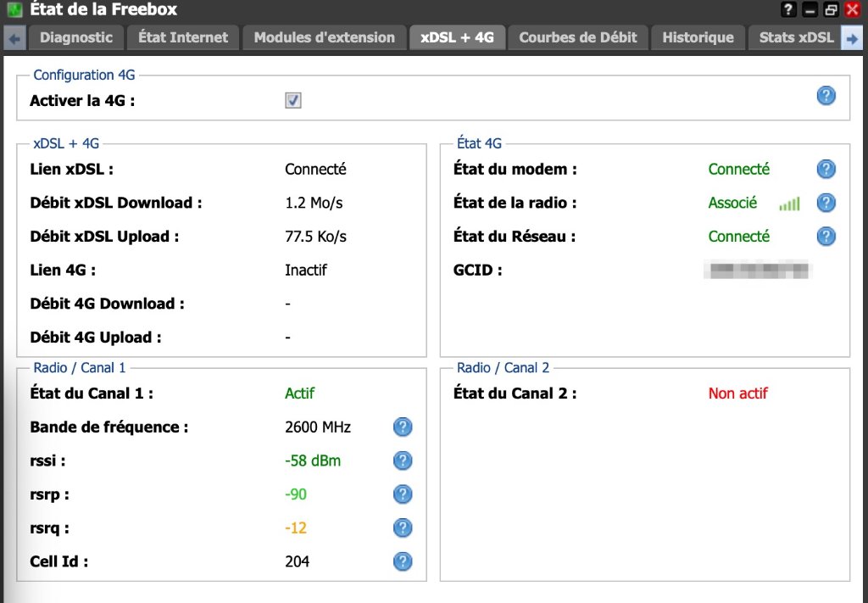The height and width of the screenshot is (603, 868).
Task: Click the Radio / Canal 2 section title
Action: coord(503,368)
